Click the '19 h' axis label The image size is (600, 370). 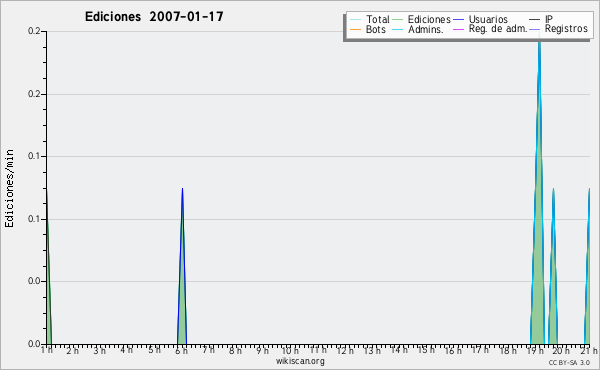pyautogui.click(x=535, y=351)
